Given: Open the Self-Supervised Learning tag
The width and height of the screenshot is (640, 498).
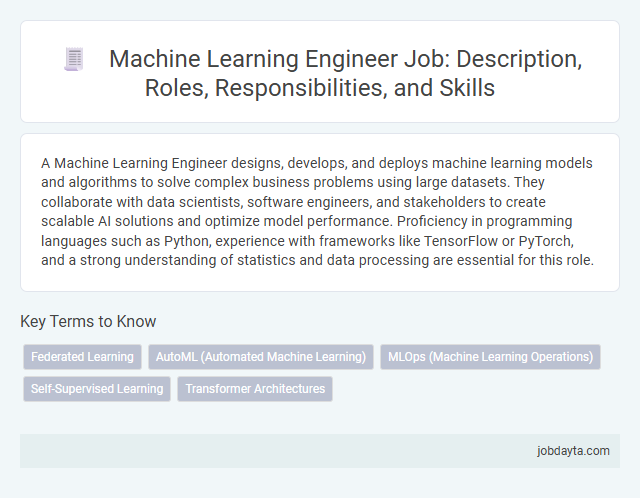Looking at the screenshot, I should click(97, 389).
